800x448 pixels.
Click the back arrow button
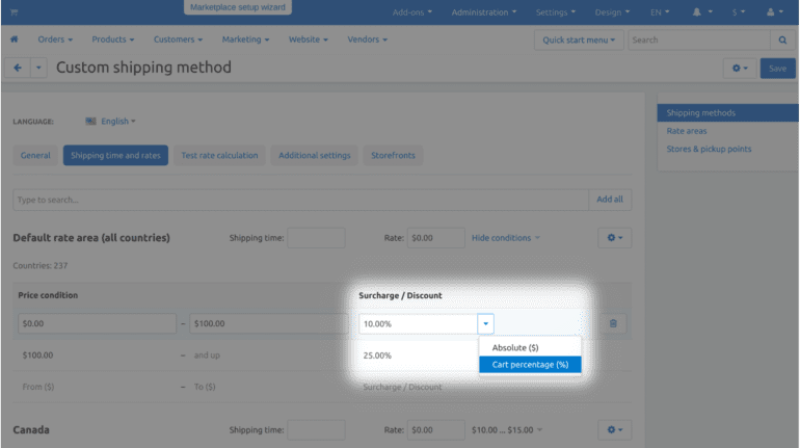point(18,68)
